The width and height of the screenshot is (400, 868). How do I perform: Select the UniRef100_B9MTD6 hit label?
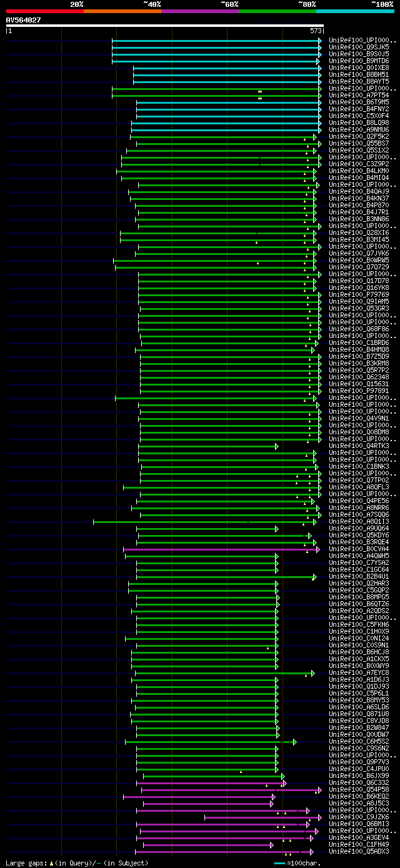[359, 61]
